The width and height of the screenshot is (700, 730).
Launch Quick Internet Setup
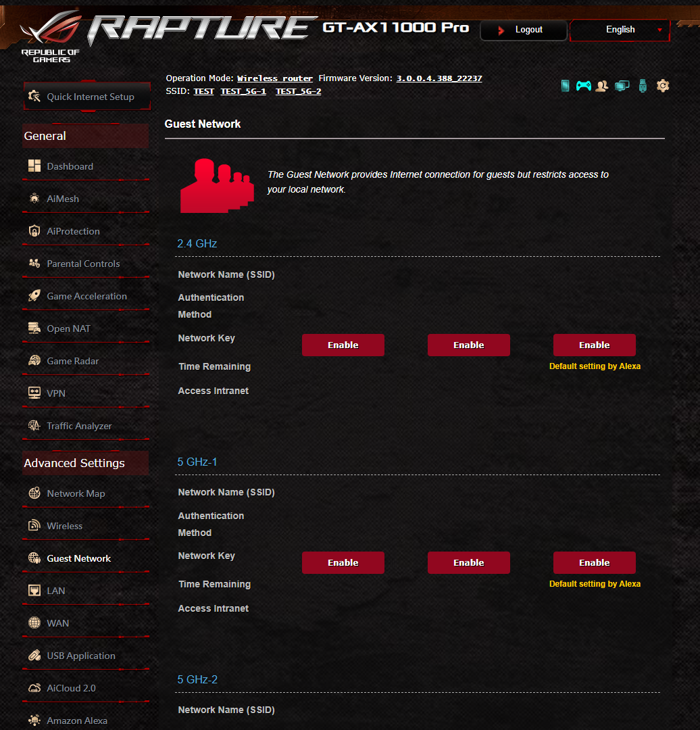(87, 97)
